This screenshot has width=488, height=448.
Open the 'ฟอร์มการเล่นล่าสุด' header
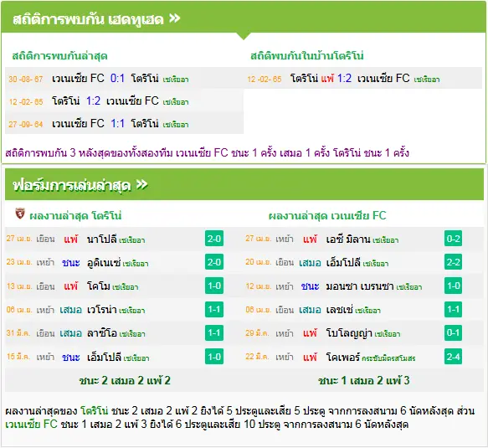tap(244, 184)
